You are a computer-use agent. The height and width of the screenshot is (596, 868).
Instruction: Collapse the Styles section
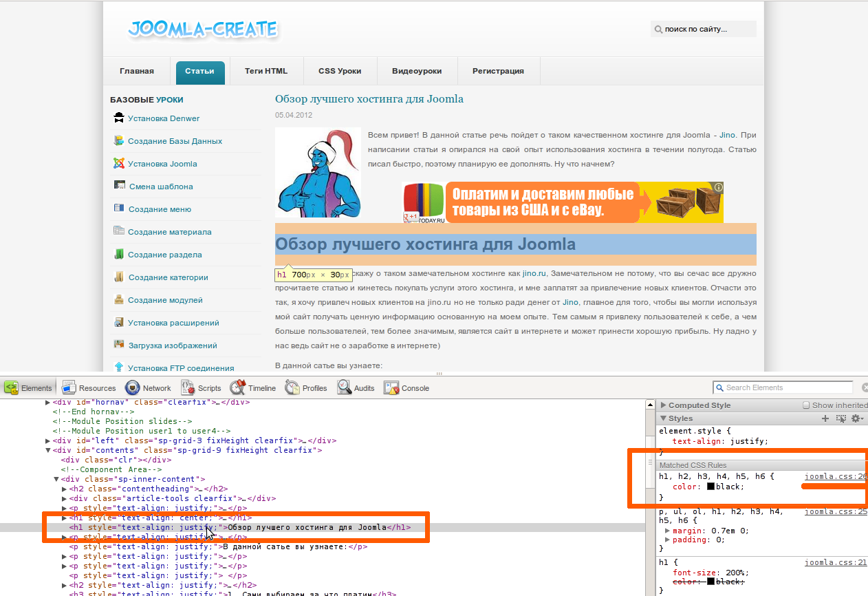[663, 418]
